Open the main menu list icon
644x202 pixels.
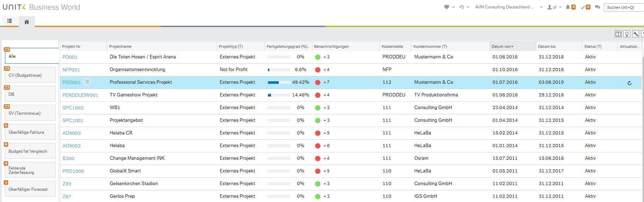tap(10, 21)
